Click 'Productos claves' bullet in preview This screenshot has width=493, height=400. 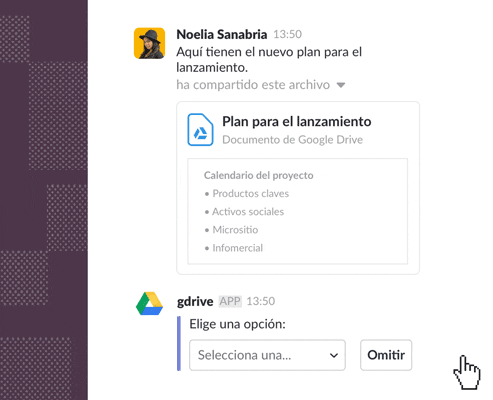click(x=251, y=194)
